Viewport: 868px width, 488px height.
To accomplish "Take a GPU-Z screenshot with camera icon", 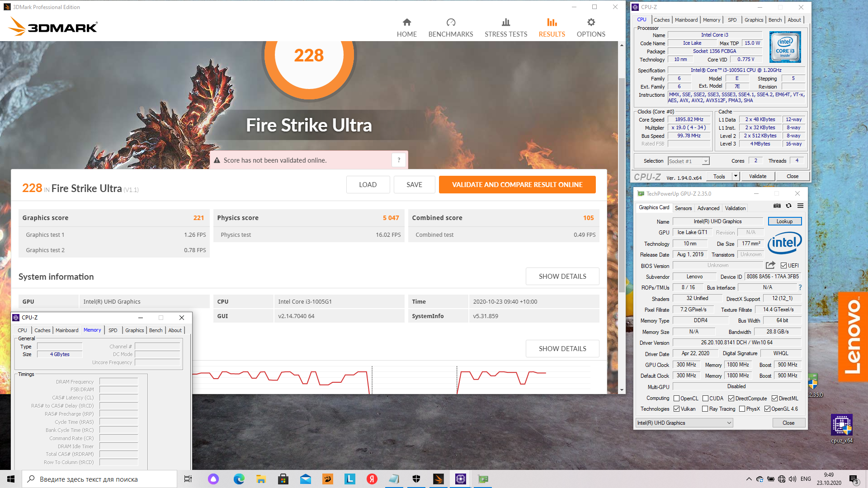I will coord(777,206).
